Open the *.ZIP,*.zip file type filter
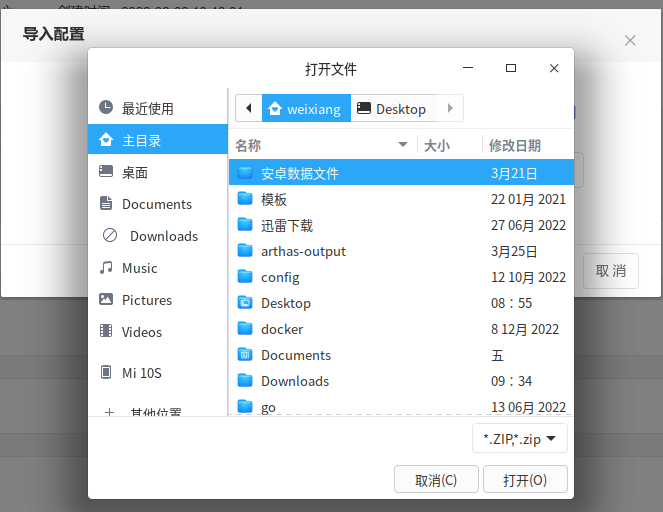 520,438
